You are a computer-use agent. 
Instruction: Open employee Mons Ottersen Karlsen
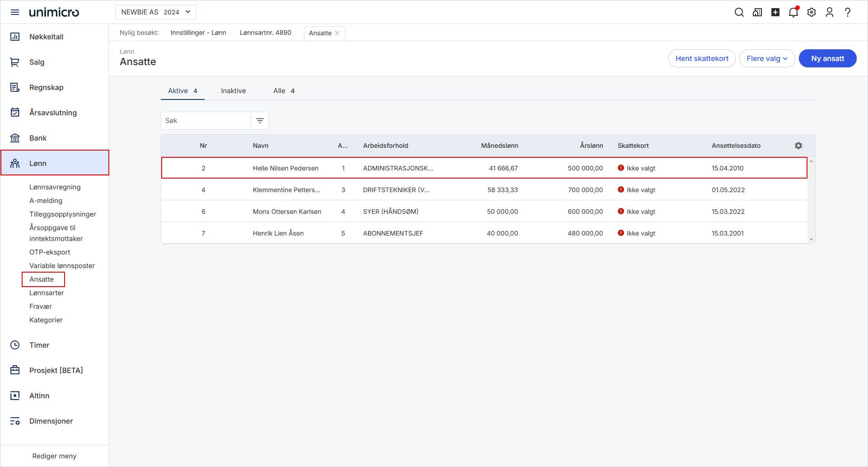484,212
